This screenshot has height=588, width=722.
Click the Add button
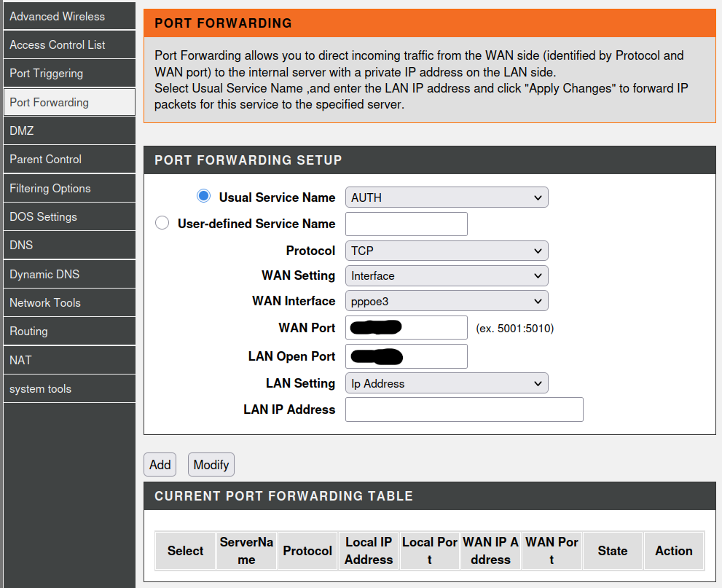point(160,465)
